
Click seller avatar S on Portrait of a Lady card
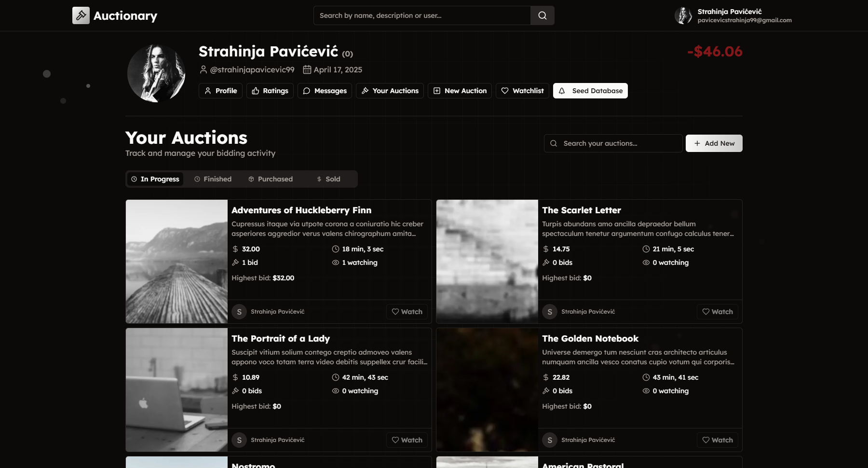pyautogui.click(x=239, y=440)
